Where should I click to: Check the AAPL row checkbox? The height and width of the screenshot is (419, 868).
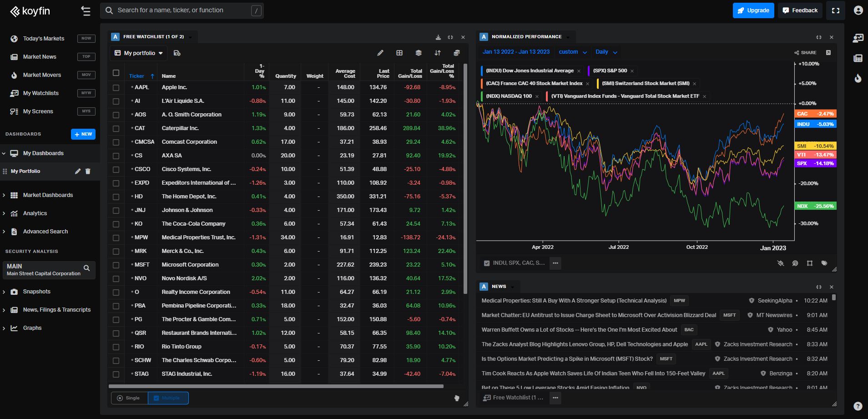(x=116, y=87)
